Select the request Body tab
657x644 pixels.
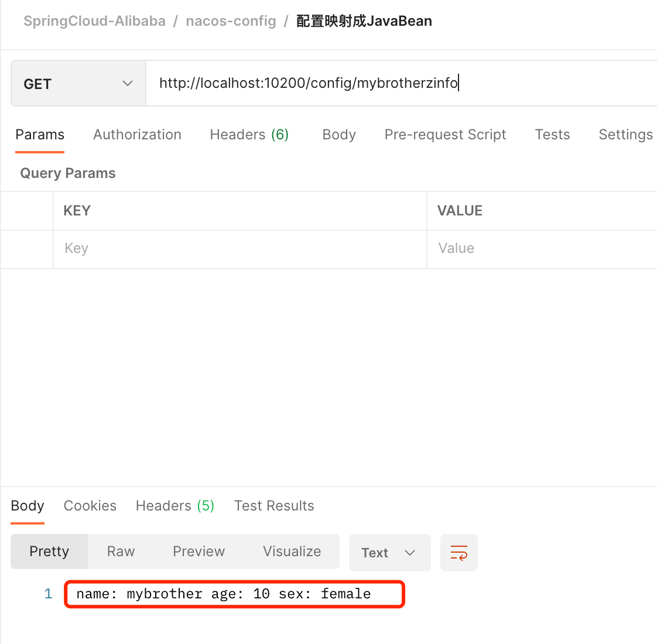(339, 135)
